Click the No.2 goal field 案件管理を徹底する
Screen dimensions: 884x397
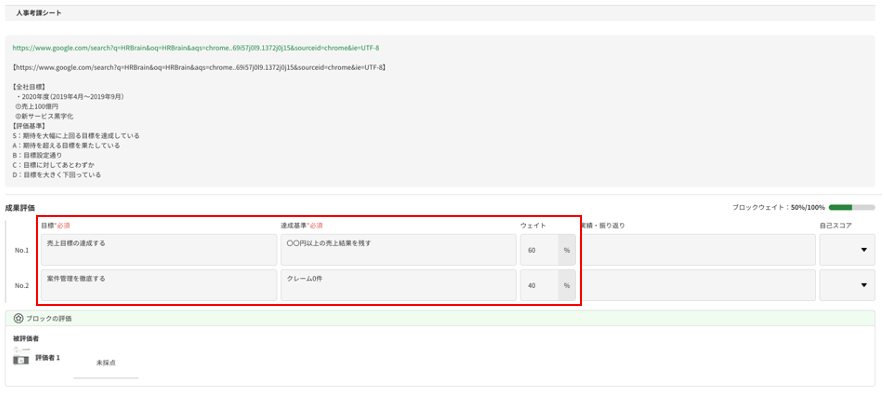click(x=159, y=285)
